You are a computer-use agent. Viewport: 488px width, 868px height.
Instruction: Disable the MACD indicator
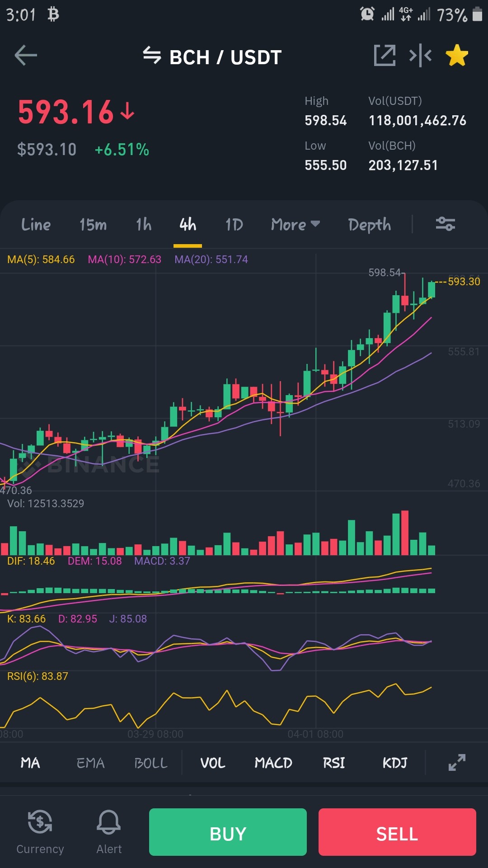pyautogui.click(x=273, y=763)
